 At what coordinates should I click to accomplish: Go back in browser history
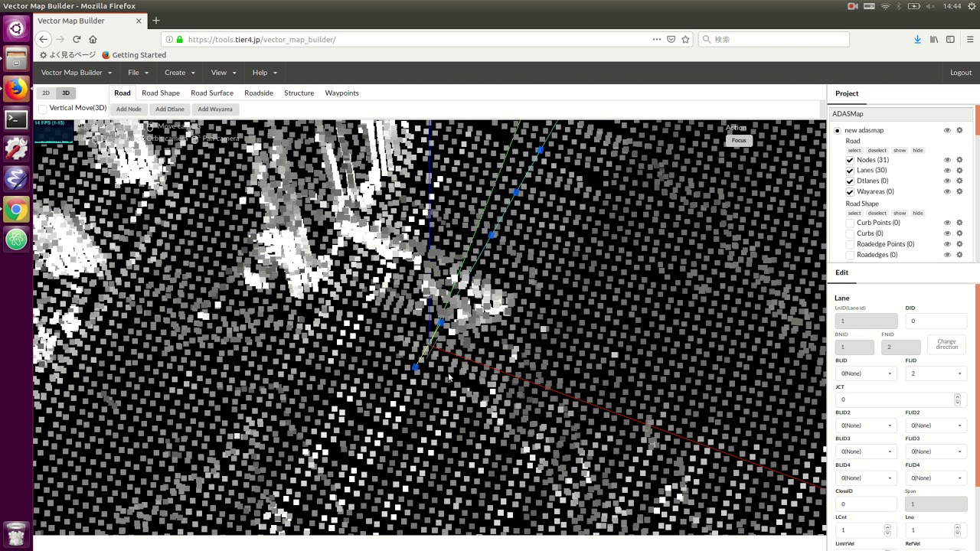pyautogui.click(x=44, y=39)
